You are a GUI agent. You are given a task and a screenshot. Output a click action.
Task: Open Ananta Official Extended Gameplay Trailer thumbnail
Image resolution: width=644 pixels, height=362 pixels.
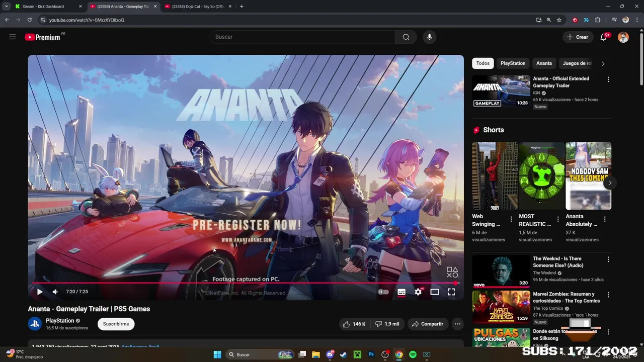(x=501, y=92)
